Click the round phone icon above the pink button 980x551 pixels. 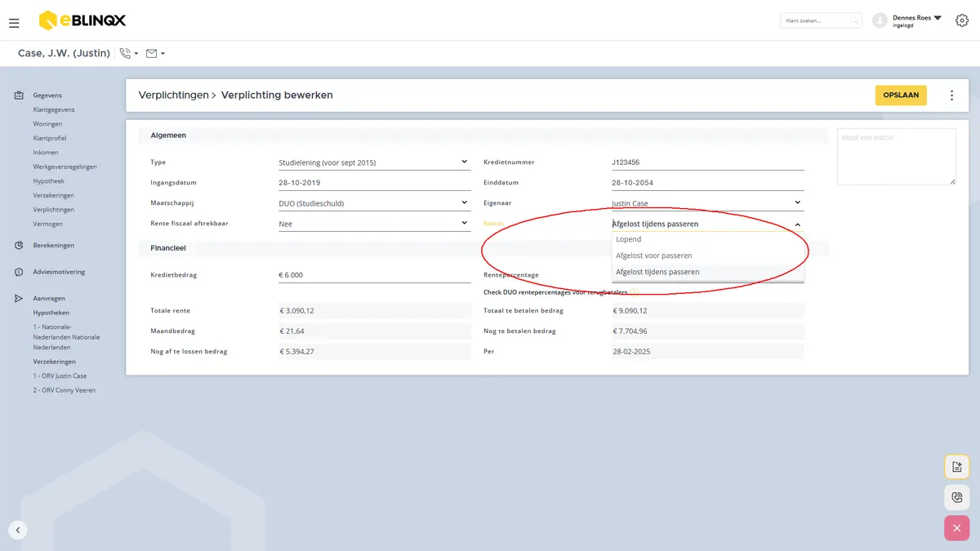pos(957,497)
